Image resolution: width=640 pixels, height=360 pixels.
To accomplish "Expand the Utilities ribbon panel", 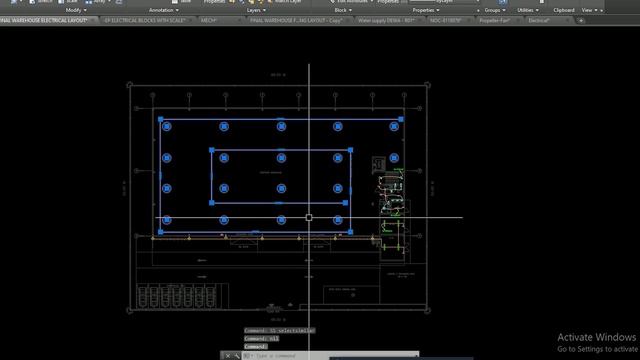I will pos(528,10).
